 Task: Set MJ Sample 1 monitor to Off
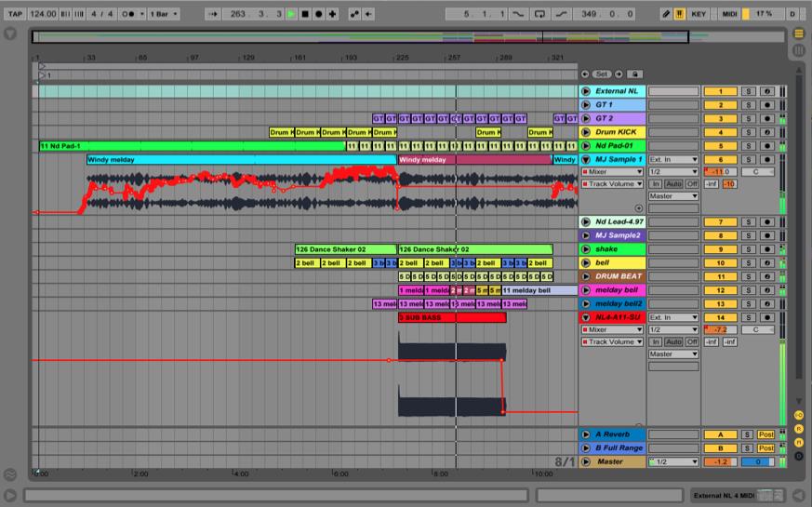pos(692,184)
